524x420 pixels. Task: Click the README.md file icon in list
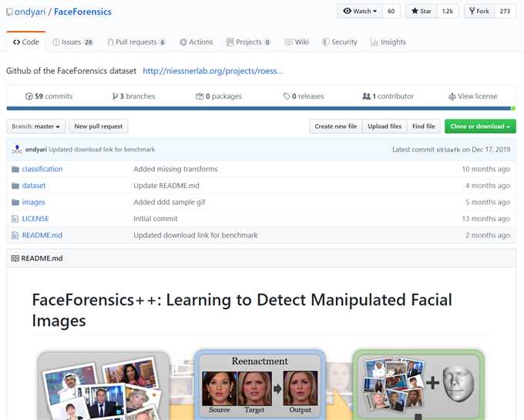[x=15, y=235]
